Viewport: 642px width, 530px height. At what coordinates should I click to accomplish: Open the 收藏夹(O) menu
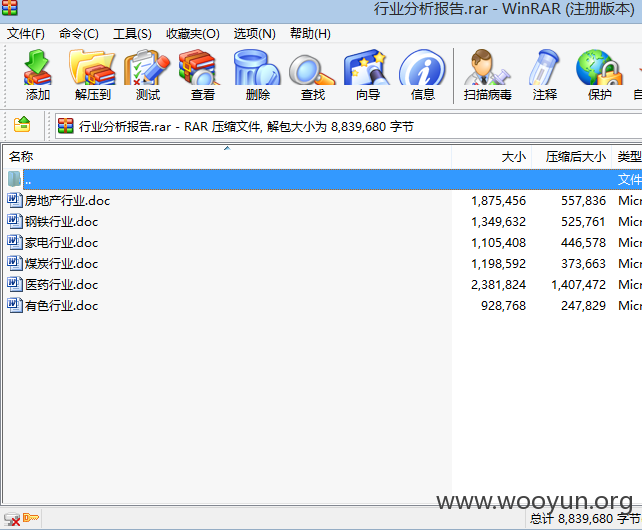(x=193, y=34)
